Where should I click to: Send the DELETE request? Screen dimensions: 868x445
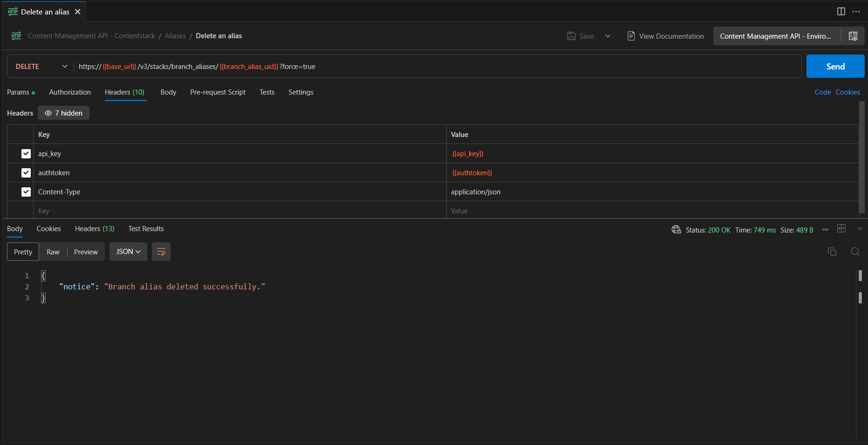[835, 67]
